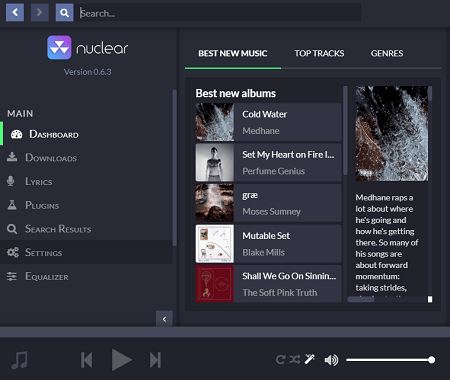Click the Downloads tray icon
The height and width of the screenshot is (380, 450).
tap(12, 157)
